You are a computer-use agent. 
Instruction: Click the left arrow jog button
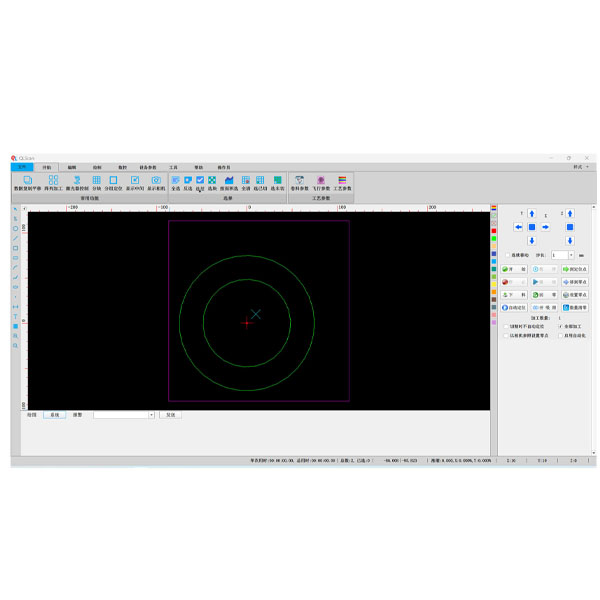(518, 227)
